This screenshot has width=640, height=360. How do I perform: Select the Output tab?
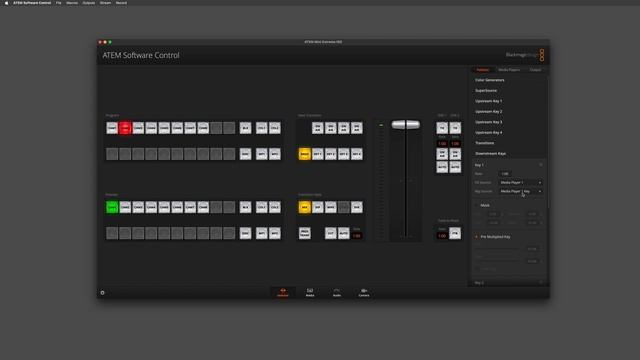coord(535,70)
